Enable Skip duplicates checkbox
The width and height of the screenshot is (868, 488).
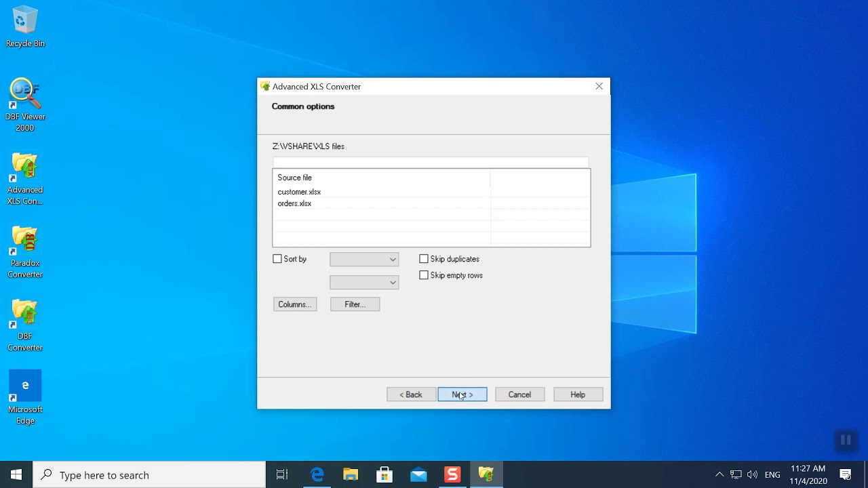(424, 259)
